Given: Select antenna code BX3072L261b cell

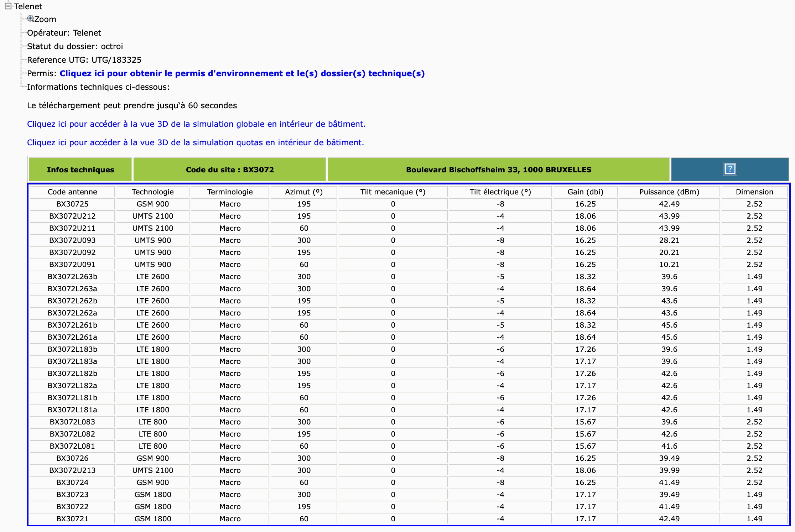Looking at the screenshot, I should (72, 325).
